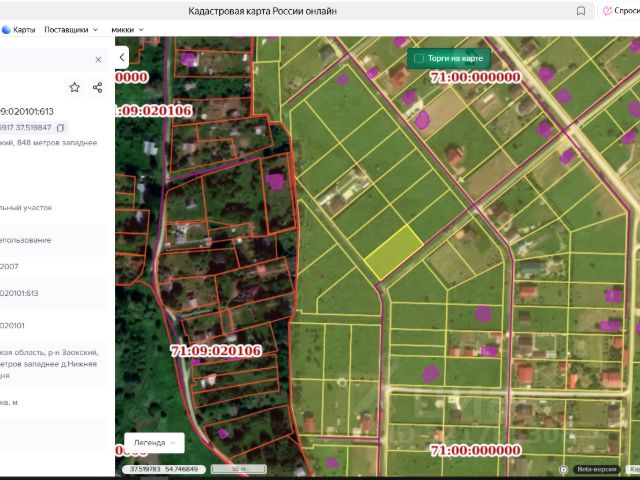Add the parcel to favorites with the star
Viewport: 640px width, 480px height.
click(74, 87)
